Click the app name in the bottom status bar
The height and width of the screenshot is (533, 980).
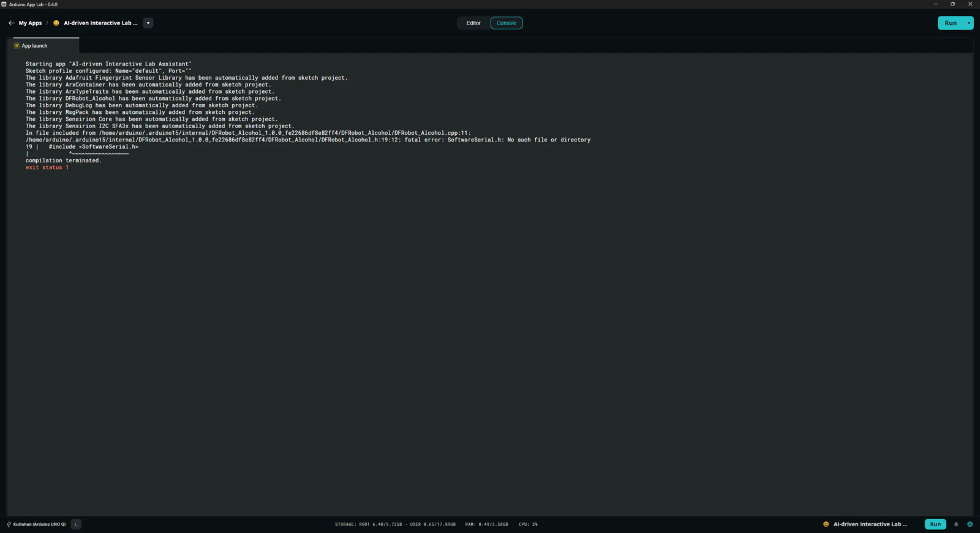[x=870, y=524]
